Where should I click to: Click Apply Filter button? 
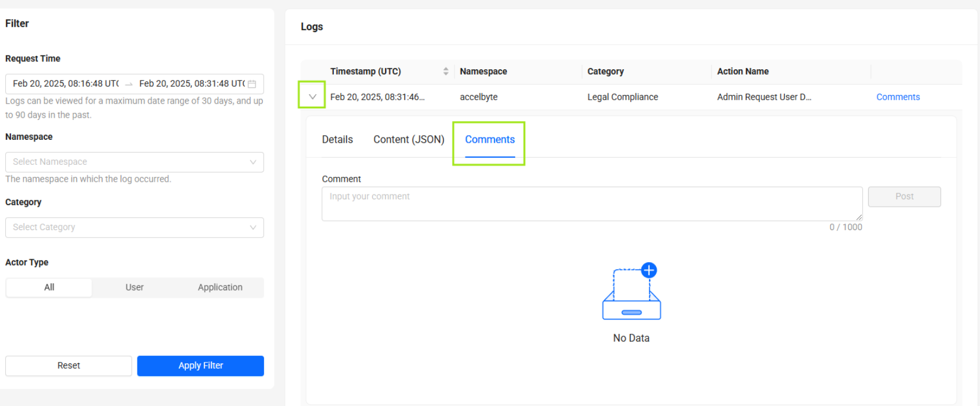(x=200, y=366)
